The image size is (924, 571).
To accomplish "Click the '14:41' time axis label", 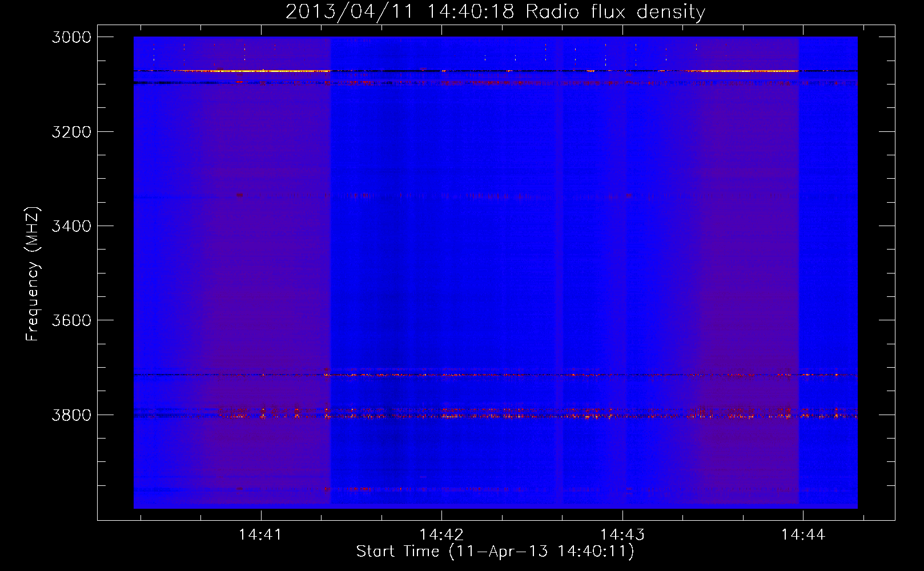I will [x=260, y=535].
